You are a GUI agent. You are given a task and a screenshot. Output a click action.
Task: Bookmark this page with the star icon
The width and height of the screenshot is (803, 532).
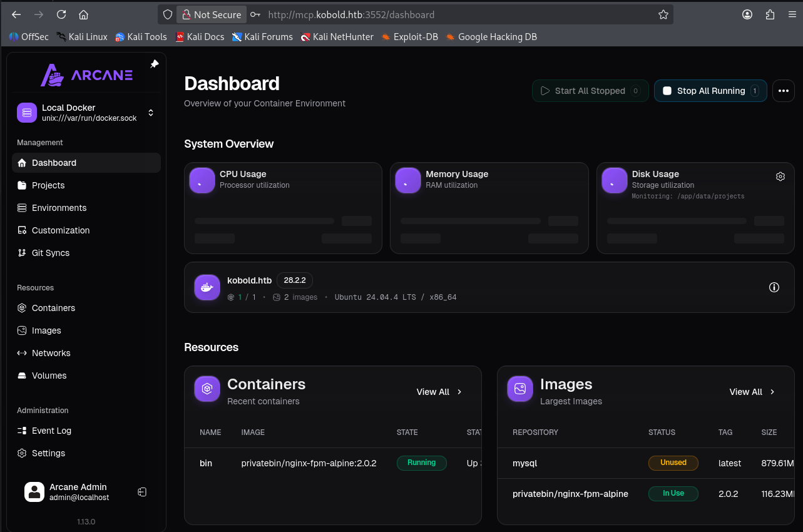coord(663,14)
